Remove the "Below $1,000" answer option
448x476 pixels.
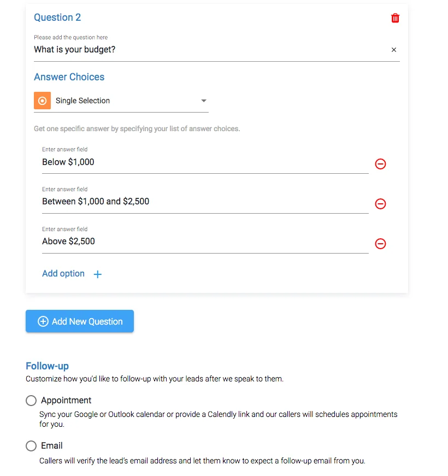381,163
